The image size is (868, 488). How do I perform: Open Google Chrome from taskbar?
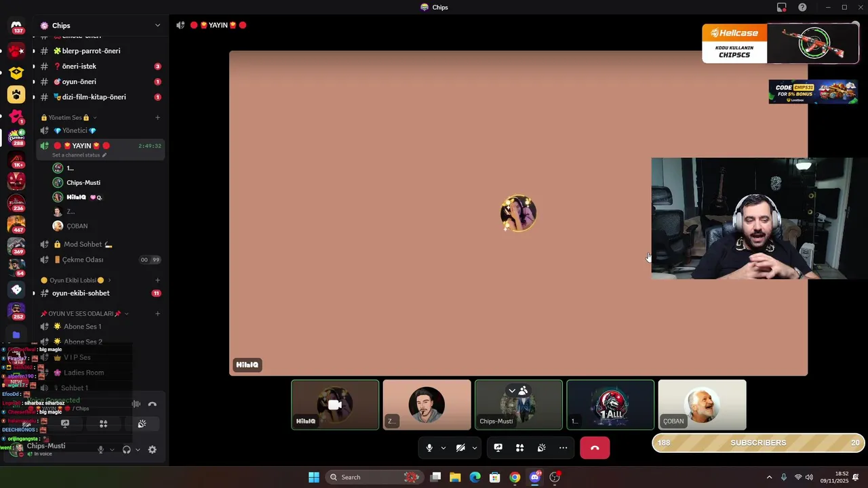[515, 477]
